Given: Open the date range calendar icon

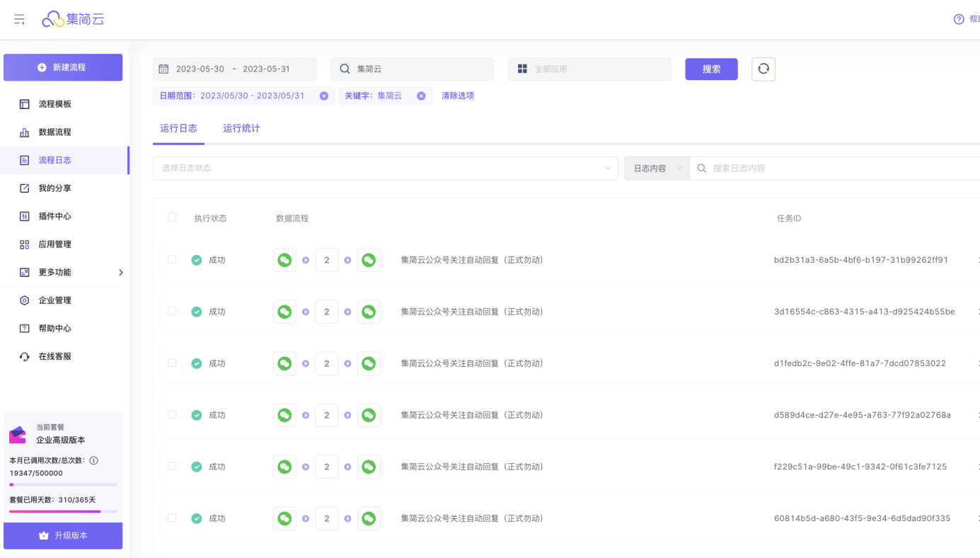Looking at the screenshot, I should [163, 69].
